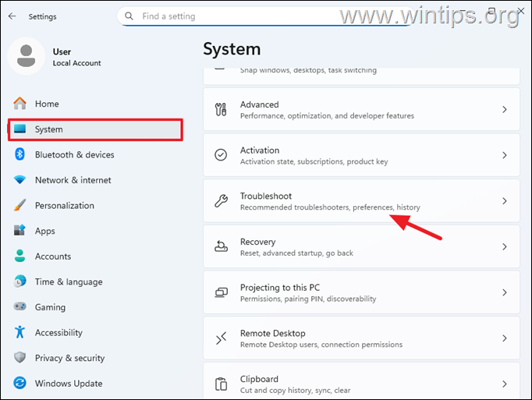Click the Bluetooth icon in sidebar
The width and height of the screenshot is (532, 400).
pos(20,154)
